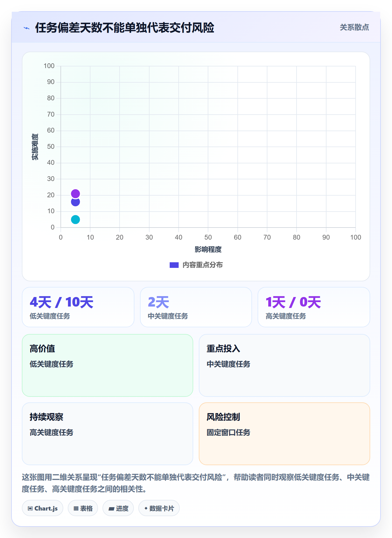The image size is (392, 538).
Task: Click the 1天 / 0天 stat value
Action: point(293,302)
